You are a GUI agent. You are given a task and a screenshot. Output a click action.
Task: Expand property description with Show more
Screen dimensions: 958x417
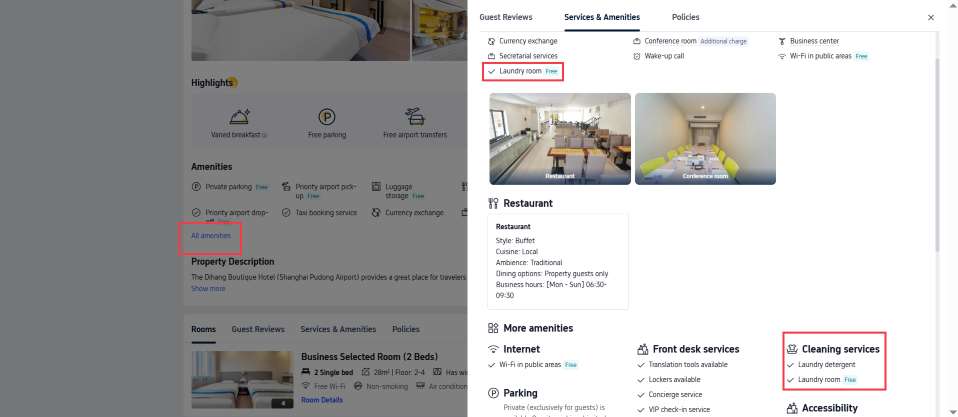point(208,289)
